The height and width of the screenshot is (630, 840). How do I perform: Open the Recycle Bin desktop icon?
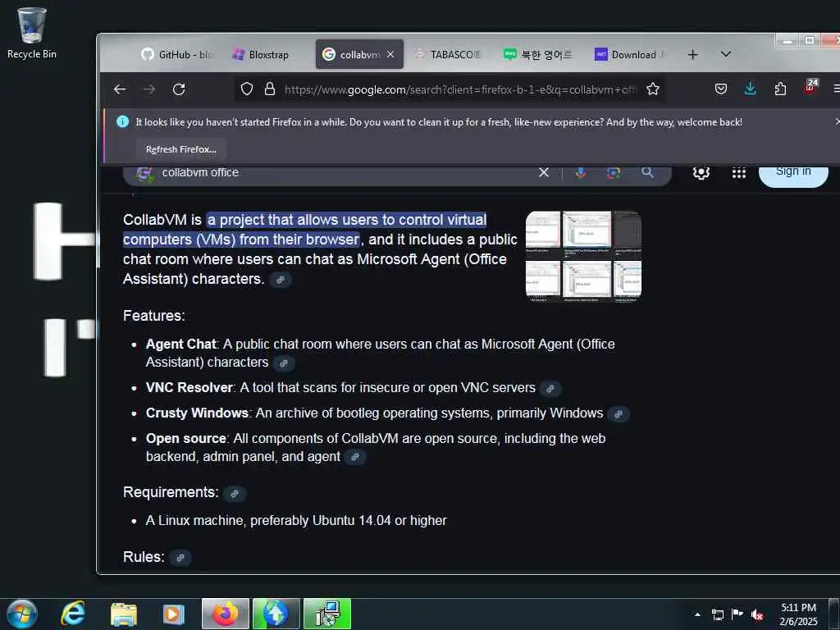tap(32, 33)
